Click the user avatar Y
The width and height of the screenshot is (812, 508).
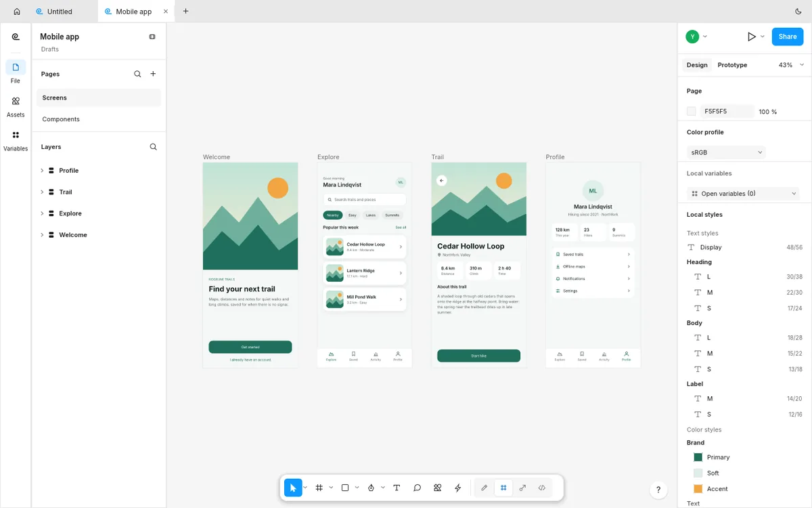[692, 37]
